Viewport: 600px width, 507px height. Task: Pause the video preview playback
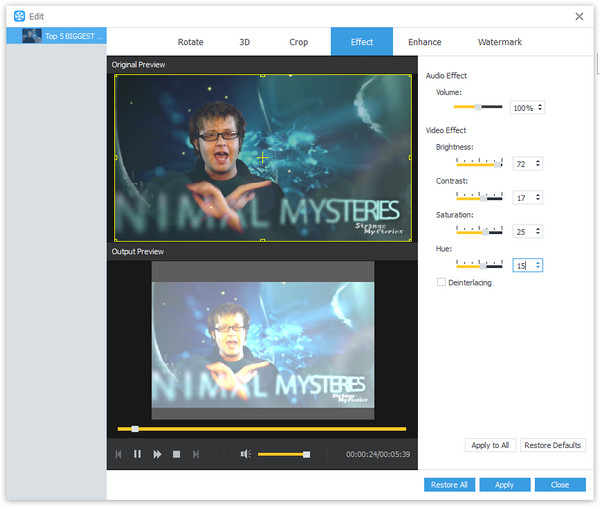pyautogui.click(x=138, y=454)
